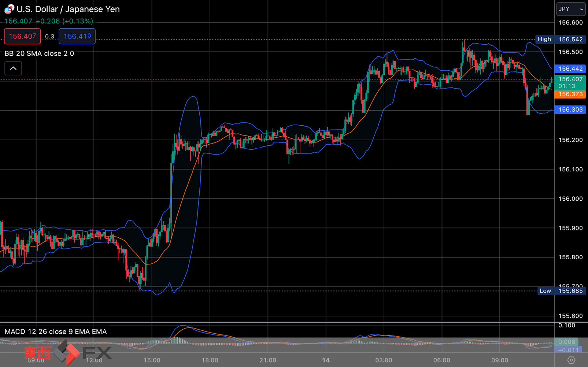Click the USD/JPY flag pair icon
This screenshot has width=588, height=367.
pyautogui.click(x=9, y=9)
